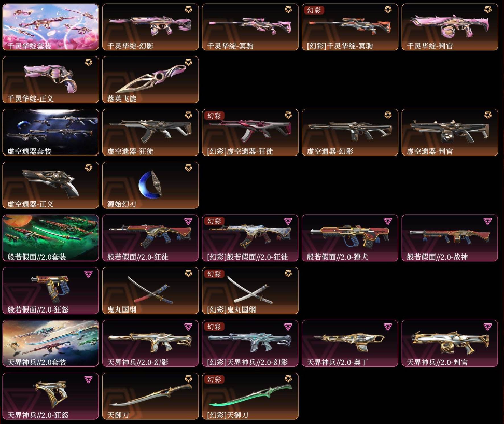The image size is (504, 424).
Task: Click the 幻彩 tag on [幻彩]虚空遗器-狂徒
Action: tap(214, 116)
